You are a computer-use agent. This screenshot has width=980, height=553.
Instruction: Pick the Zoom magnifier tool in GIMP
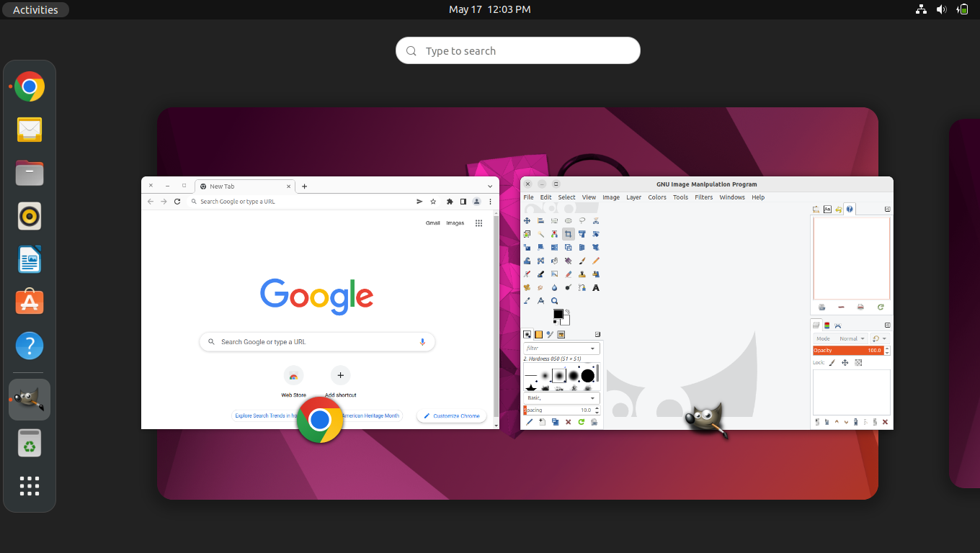[x=554, y=301]
